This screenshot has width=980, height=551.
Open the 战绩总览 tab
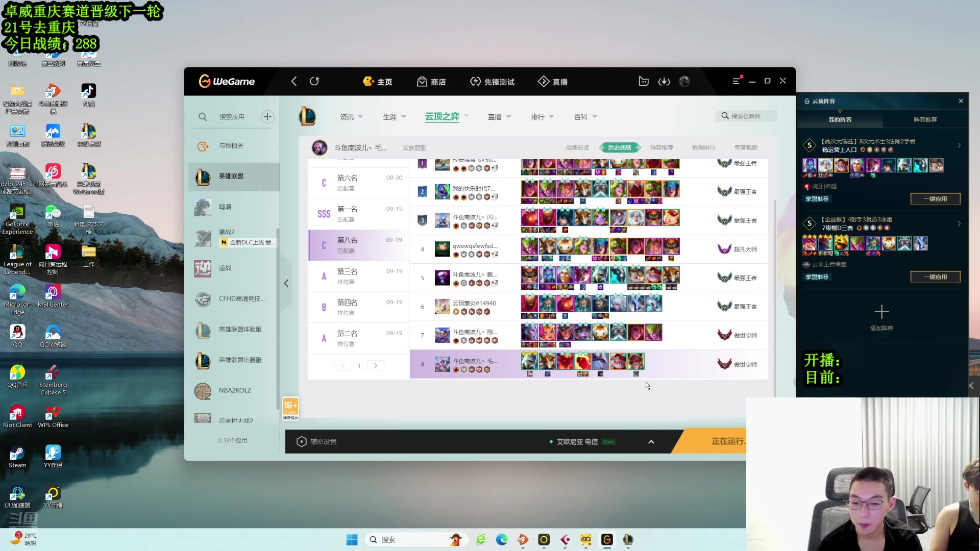point(577,147)
